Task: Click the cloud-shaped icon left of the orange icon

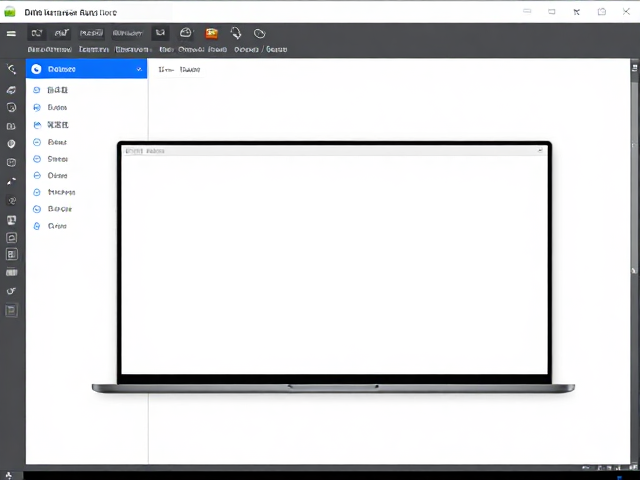Action: (x=186, y=33)
